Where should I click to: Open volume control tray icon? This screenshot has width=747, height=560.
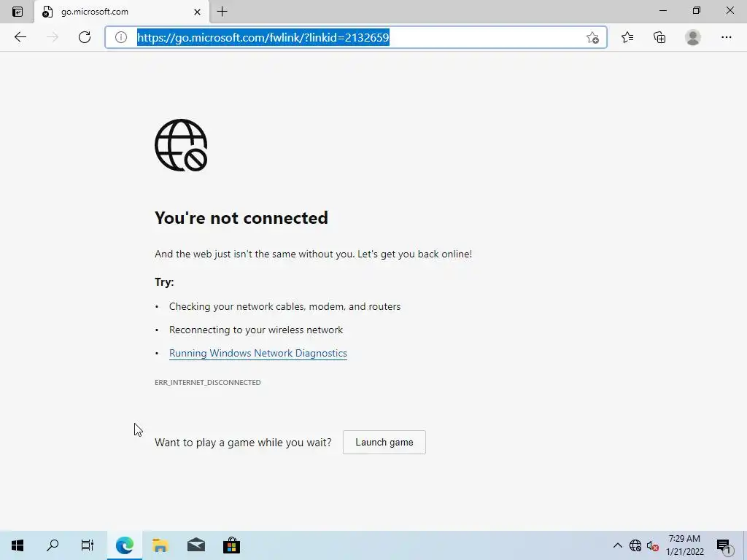(652, 545)
